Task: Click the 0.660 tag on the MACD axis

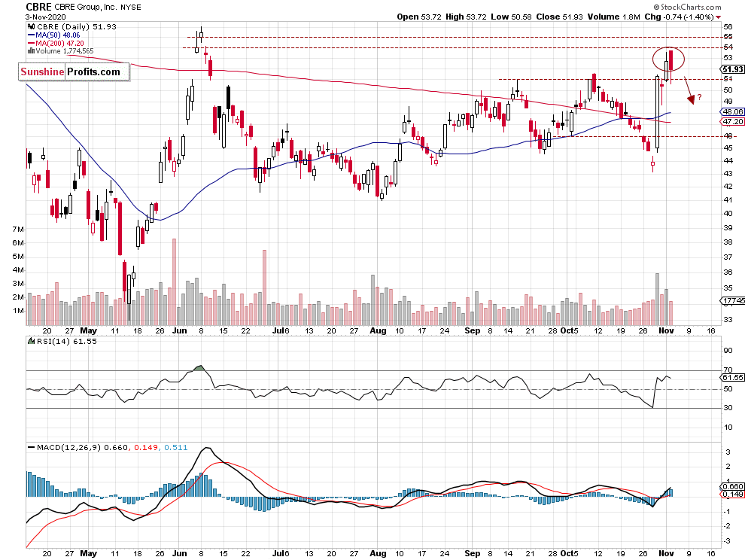Action: tap(733, 487)
